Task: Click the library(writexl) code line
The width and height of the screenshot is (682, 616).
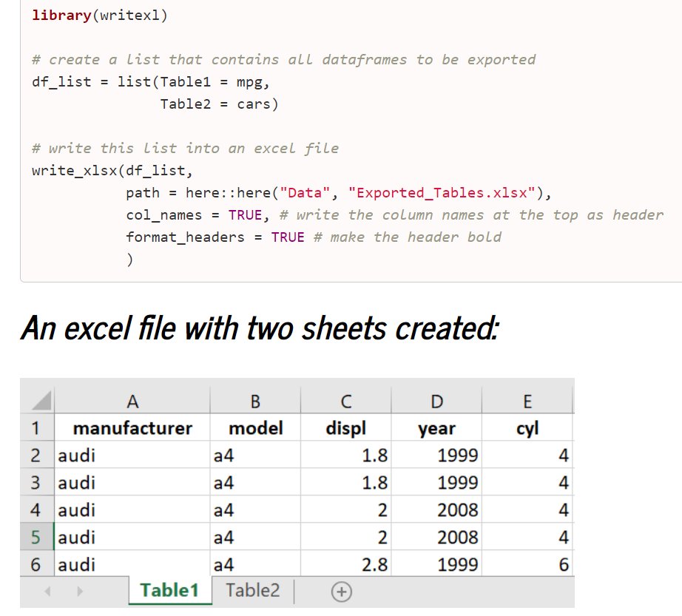Action: point(100,16)
